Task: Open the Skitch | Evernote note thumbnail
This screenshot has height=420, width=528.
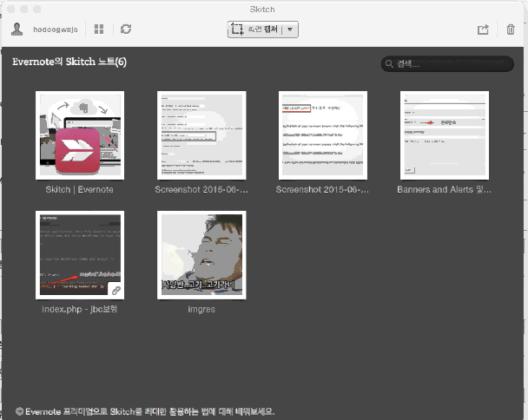Action: click(80, 135)
